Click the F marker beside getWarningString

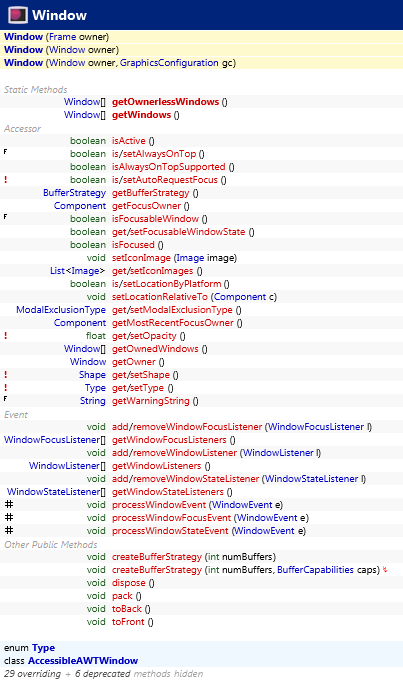pyautogui.click(x=5, y=399)
